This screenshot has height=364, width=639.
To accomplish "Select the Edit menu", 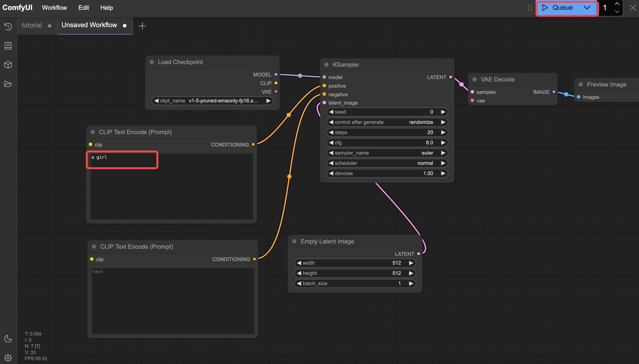I will pos(83,7).
